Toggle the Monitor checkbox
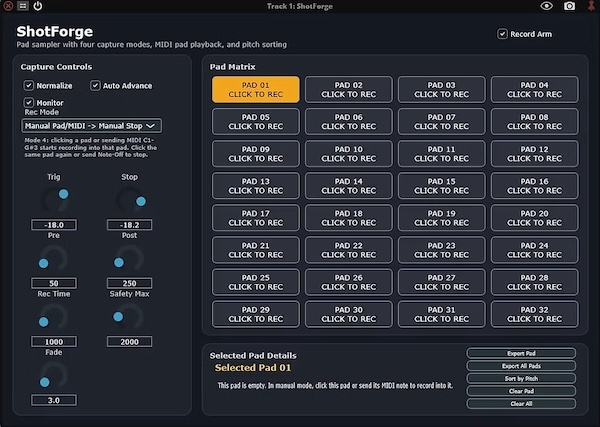This screenshot has height=427, width=600. tap(29, 102)
